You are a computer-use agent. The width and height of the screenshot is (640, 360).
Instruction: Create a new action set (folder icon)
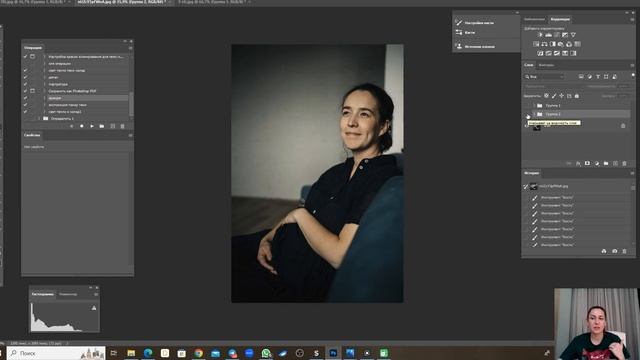(102, 127)
